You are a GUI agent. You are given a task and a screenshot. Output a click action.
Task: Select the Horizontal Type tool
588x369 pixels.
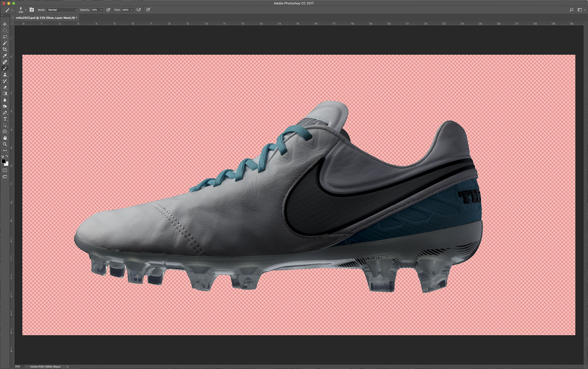click(x=5, y=119)
